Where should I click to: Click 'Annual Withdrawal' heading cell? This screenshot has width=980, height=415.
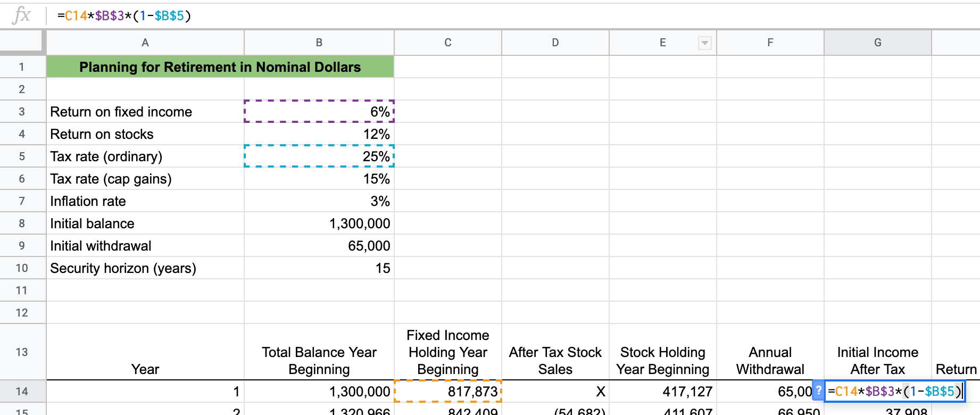coord(770,352)
